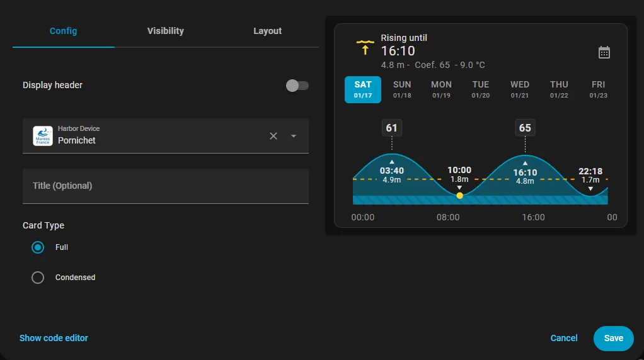Image resolution: width=644 pixels, height=360 pixels.
Task: Select the Full card type radio
Action: coord(38,247)
